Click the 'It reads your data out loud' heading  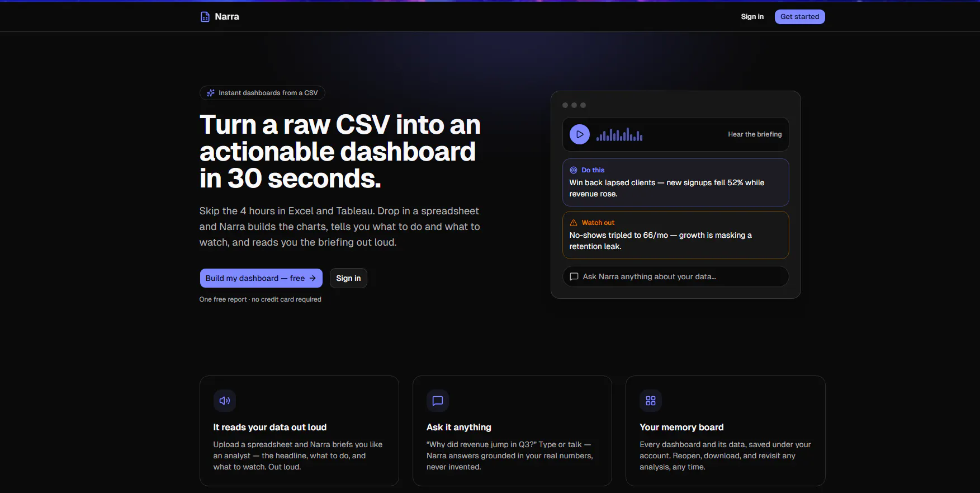[x=270, y=428]
